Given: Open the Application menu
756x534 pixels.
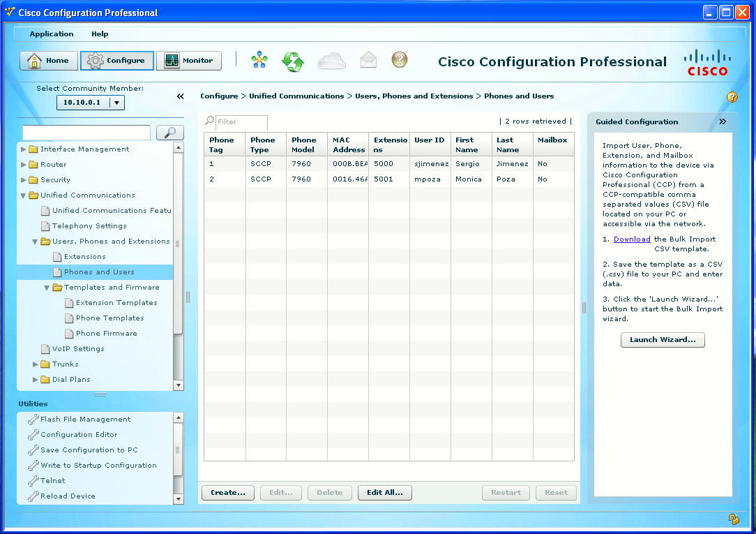Looking at the screenshot, I should pyautogui.click(x=52, y=34).
